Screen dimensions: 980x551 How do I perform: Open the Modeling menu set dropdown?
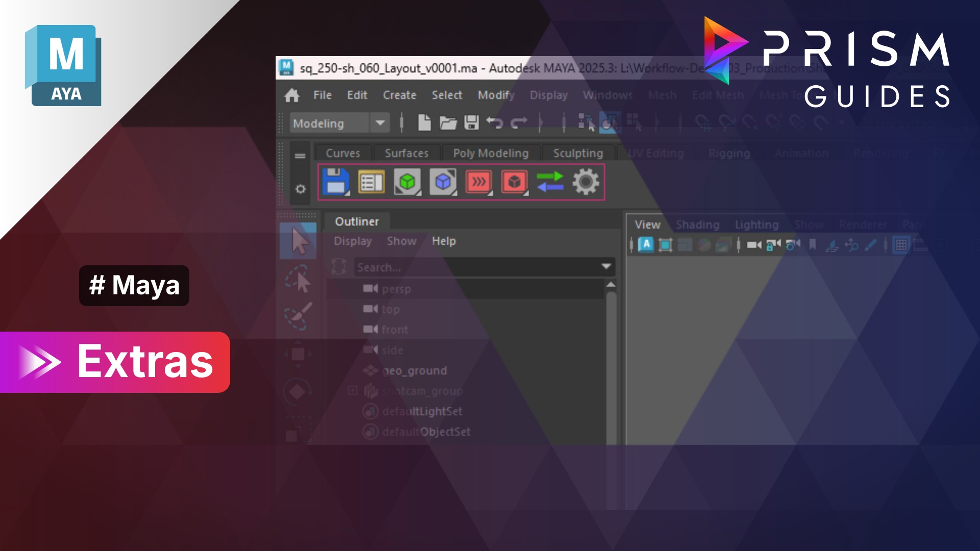(x=380, y=123)
